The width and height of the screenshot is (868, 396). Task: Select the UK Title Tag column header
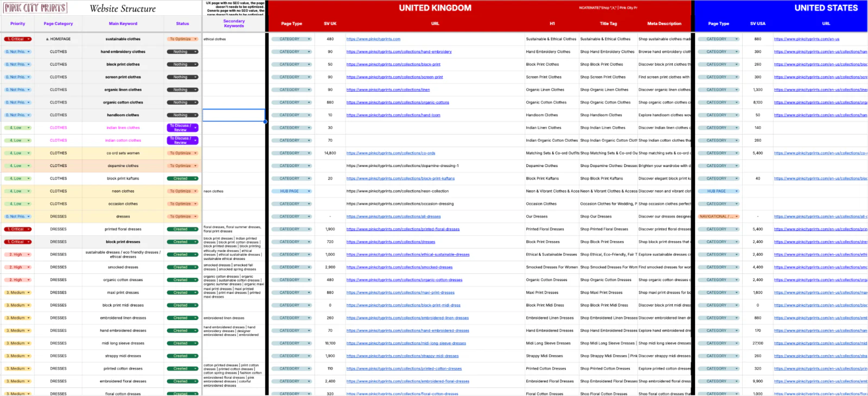(x=608, y=24)
